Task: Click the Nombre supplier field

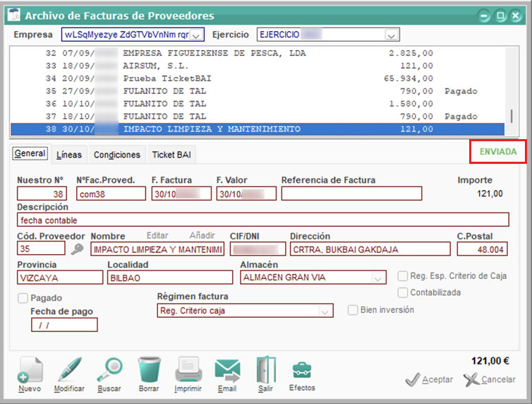Action: (157, 249)
